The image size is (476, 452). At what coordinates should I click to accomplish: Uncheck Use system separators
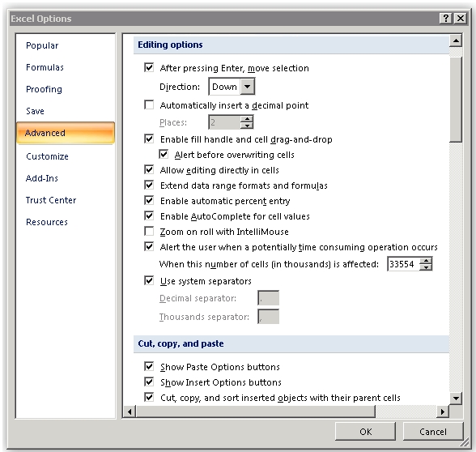tap(149, 280)
